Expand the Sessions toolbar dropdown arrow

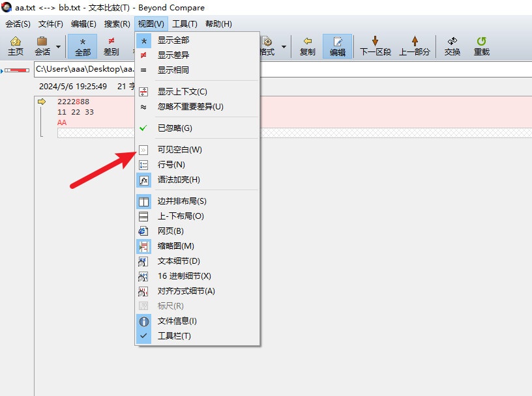pyautogui.click(x=59, y=46)
